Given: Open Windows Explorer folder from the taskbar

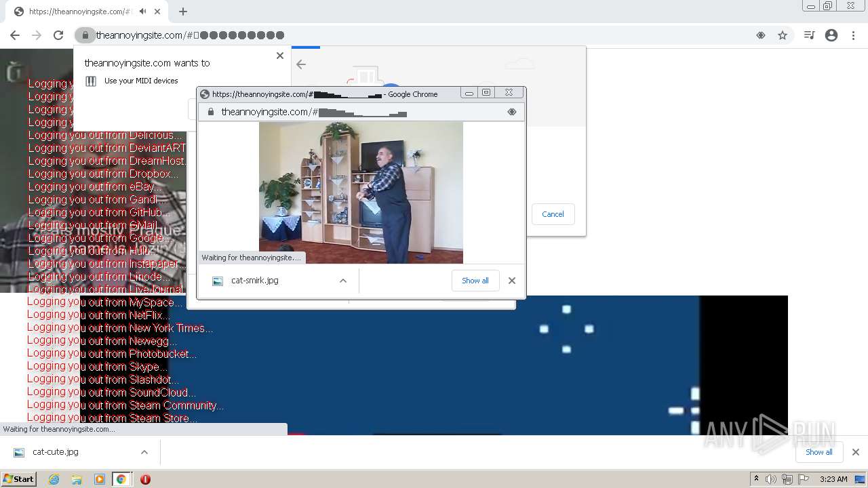Looking at the screenshot, I should tap(77, 479).
